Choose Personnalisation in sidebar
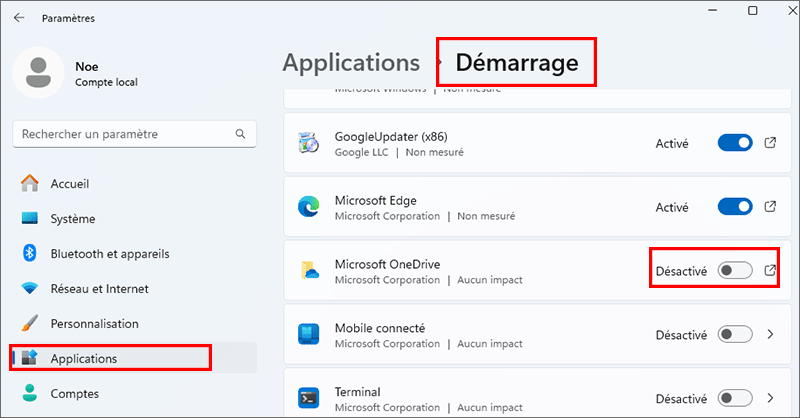Screen dimensions: 800x418 [134, 324]
